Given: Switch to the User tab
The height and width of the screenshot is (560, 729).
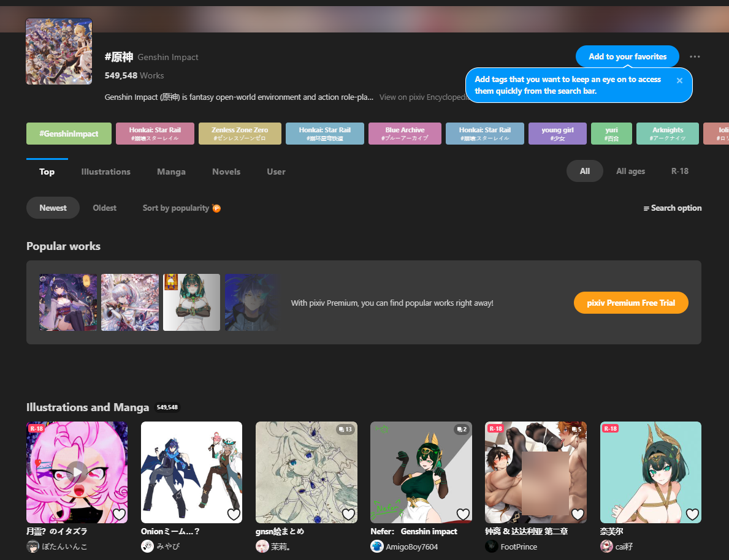Looking at the screenshot, I should pos(276,172).
